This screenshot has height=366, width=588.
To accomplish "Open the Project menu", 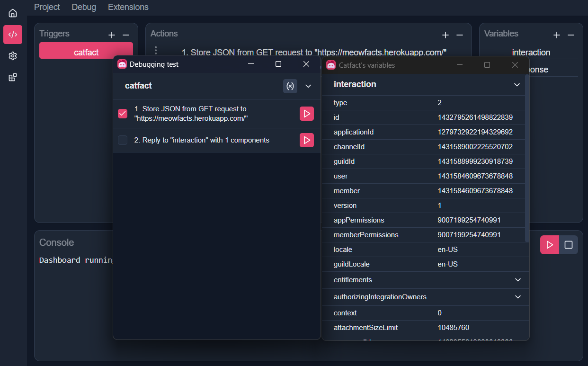I will point(47,7).
